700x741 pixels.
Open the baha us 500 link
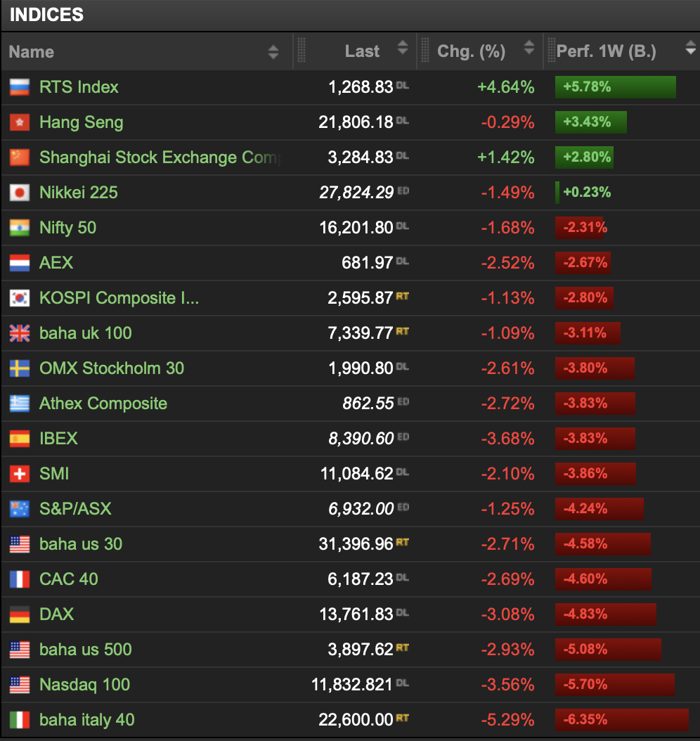[x=86, y=650]
